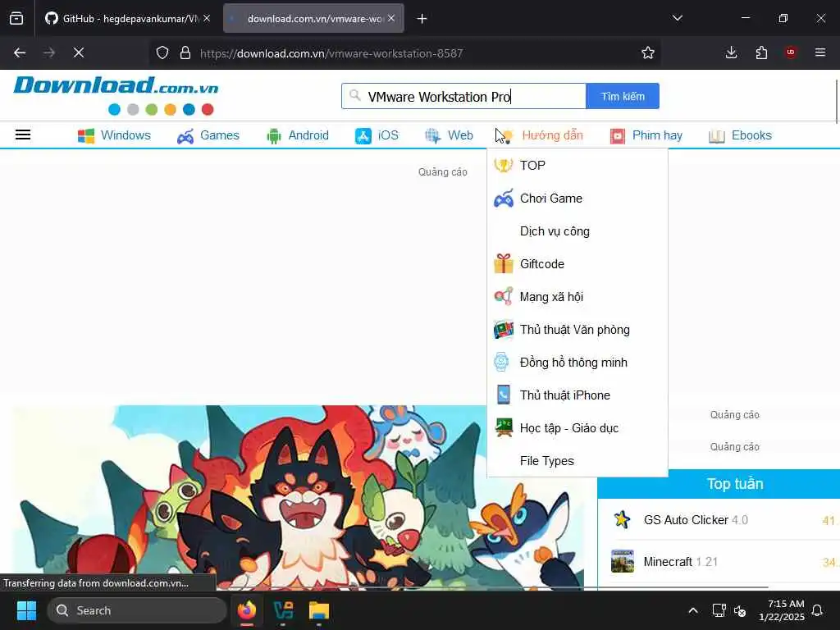
Task: Click the Top tuần header
Action: coord(719,484)
